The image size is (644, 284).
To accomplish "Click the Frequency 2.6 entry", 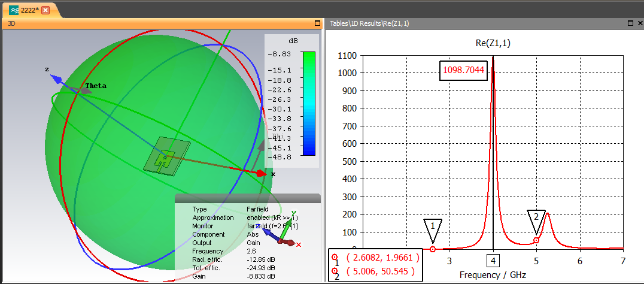I will point(251,251).
